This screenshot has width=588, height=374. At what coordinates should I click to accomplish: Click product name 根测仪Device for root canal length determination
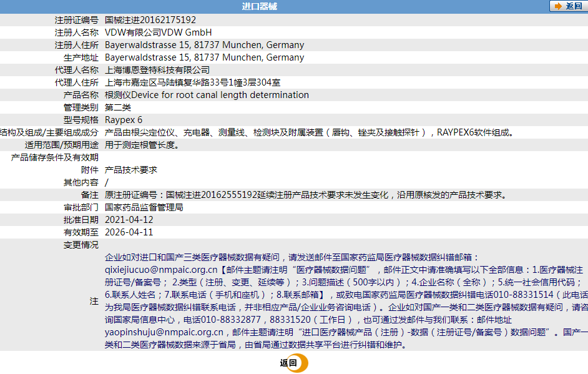click(x=207, y=95)
